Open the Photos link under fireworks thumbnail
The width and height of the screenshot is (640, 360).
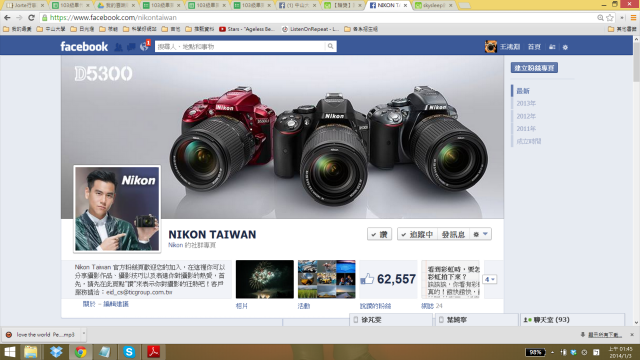coord(242,306)
